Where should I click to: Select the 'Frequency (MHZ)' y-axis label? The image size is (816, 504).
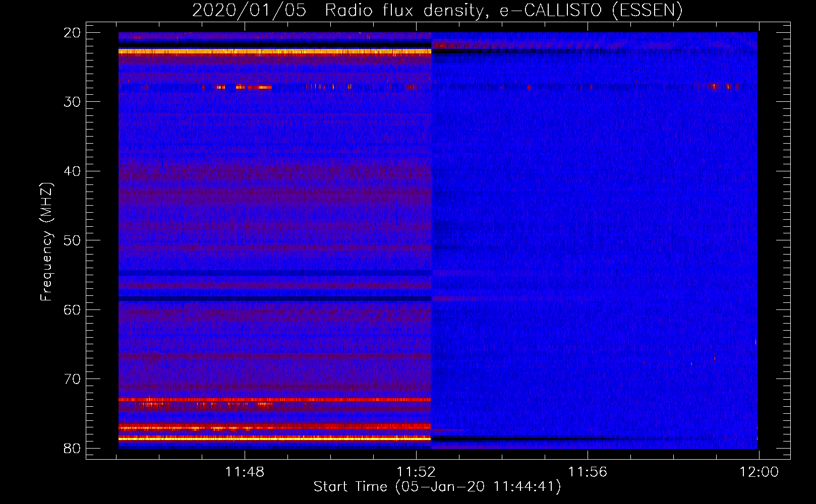pyautogui.click(x=46, y=242)
